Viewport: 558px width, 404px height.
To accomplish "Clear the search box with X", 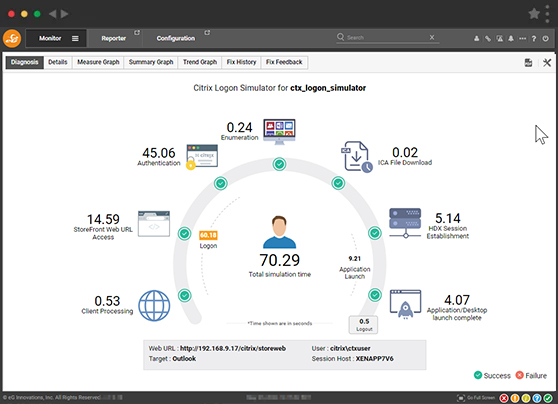I will [x=432, y=37].
